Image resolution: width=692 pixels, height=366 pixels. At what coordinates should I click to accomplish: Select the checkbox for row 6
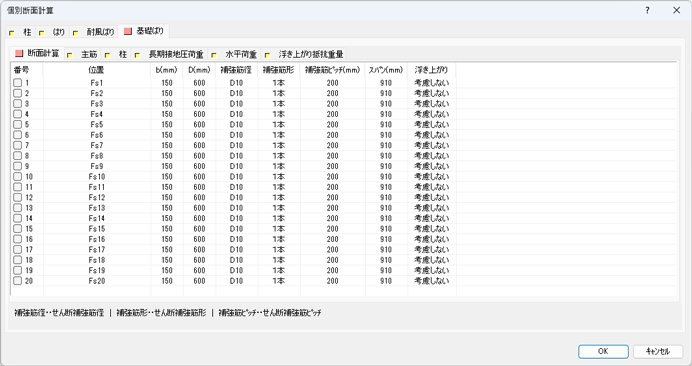pos(17,135)
